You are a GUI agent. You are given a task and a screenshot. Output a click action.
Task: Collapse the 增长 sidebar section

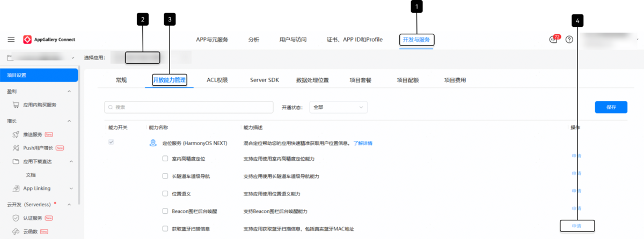pyautogui.click(x=69, y=121)
